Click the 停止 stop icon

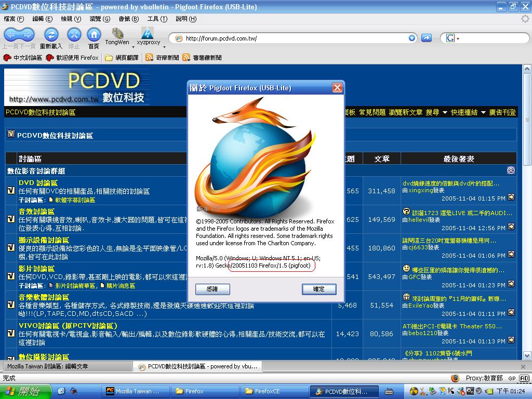click(74, 35)
